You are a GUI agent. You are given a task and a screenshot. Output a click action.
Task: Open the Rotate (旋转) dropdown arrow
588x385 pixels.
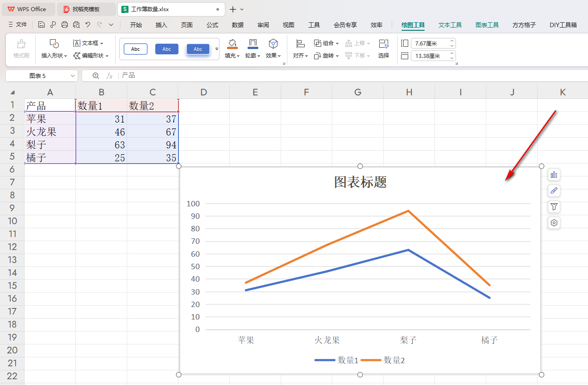(337, 56)
